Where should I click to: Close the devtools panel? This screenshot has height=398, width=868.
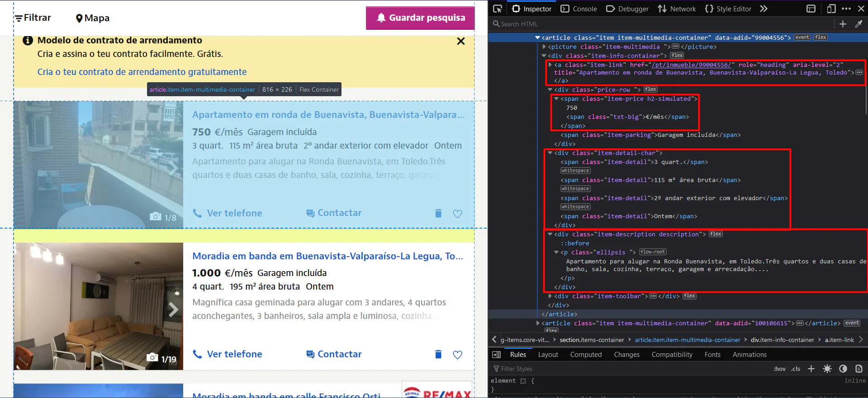(861, 9)
